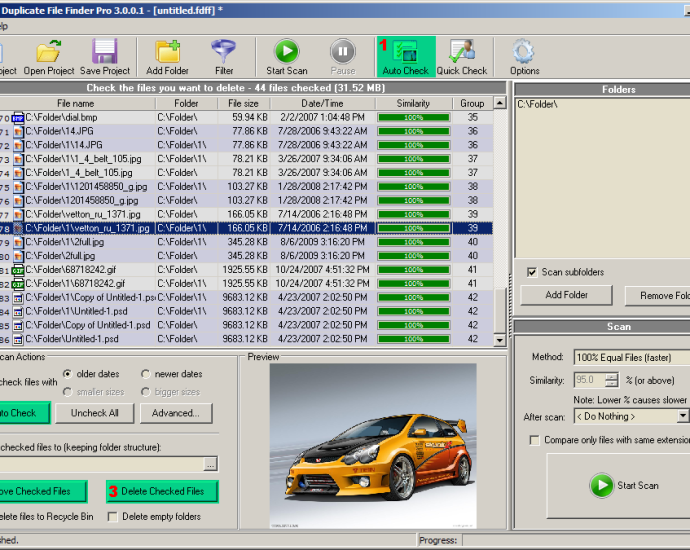
Task: Click Delete Checked Files button
Action: point(162,491)
